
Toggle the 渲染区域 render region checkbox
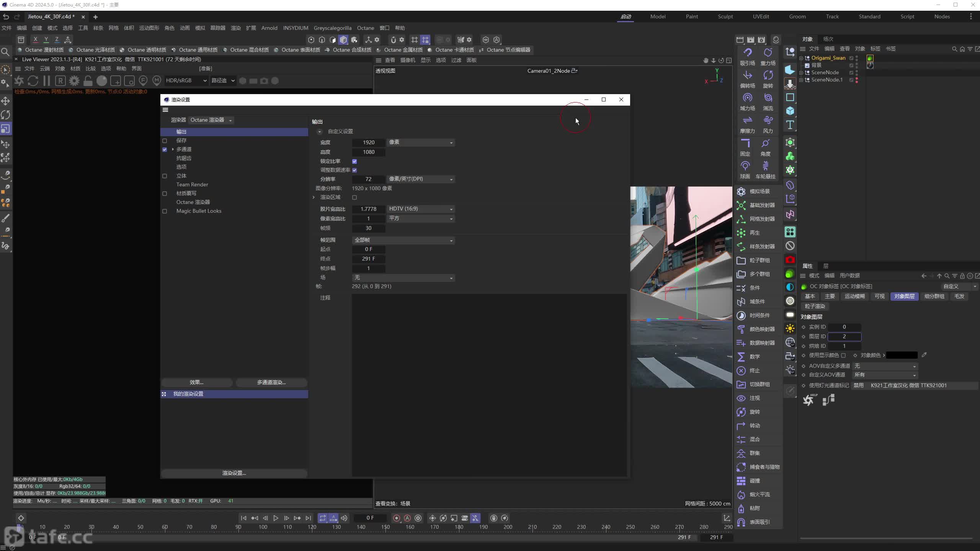tap(354, 197)
